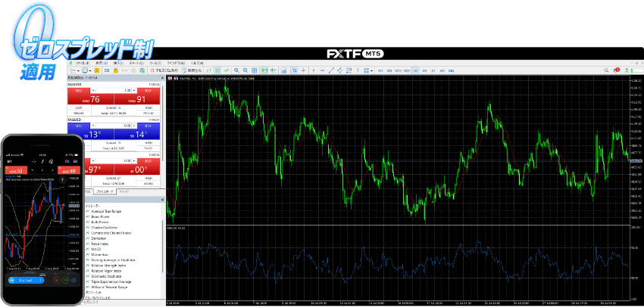Image resolution: width=644 pixels, height=308 pixels.
Task: Click the globe signals icon in toolbar
Action: 142,70
